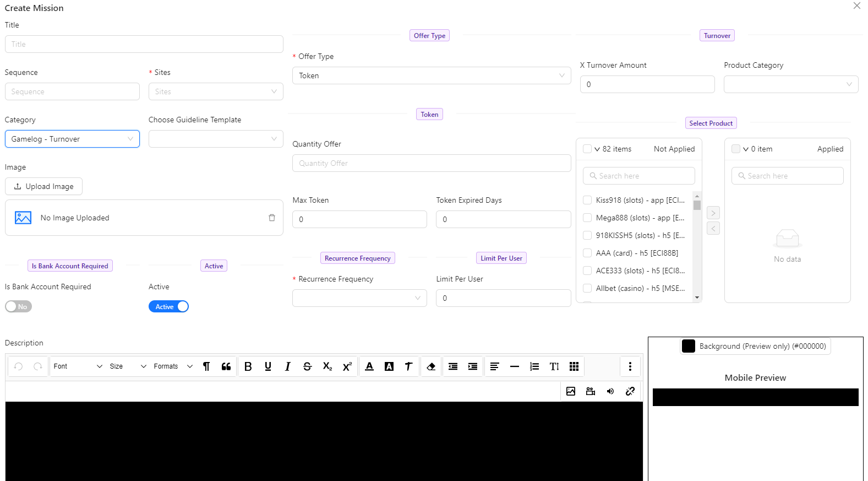Check AAA (card) product

[x=587, y=253]
